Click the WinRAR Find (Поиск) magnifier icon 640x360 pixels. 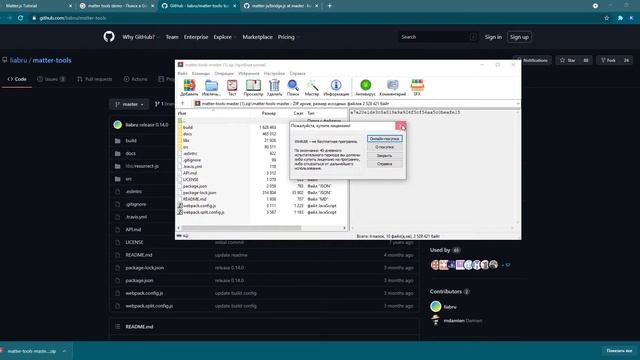click(x=293, y=88)
